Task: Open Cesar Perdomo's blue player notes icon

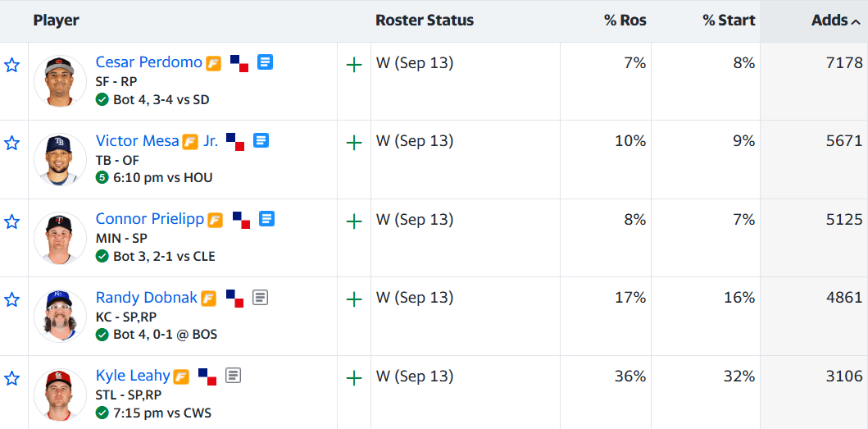Action: click(x=266, y=62)
